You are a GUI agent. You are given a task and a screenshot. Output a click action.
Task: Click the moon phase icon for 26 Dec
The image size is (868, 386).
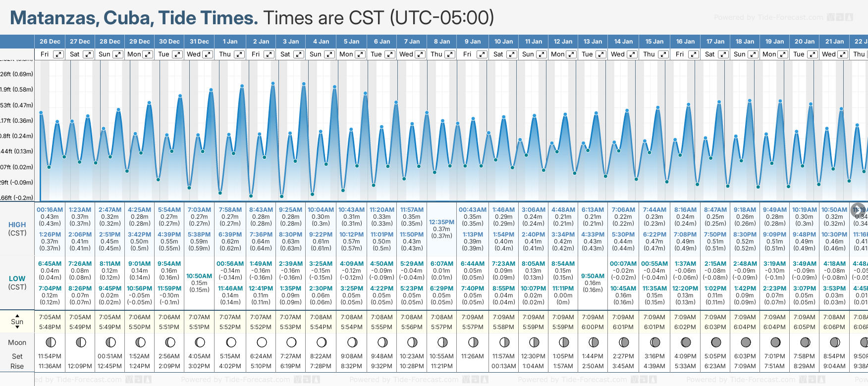click(50, 342)
